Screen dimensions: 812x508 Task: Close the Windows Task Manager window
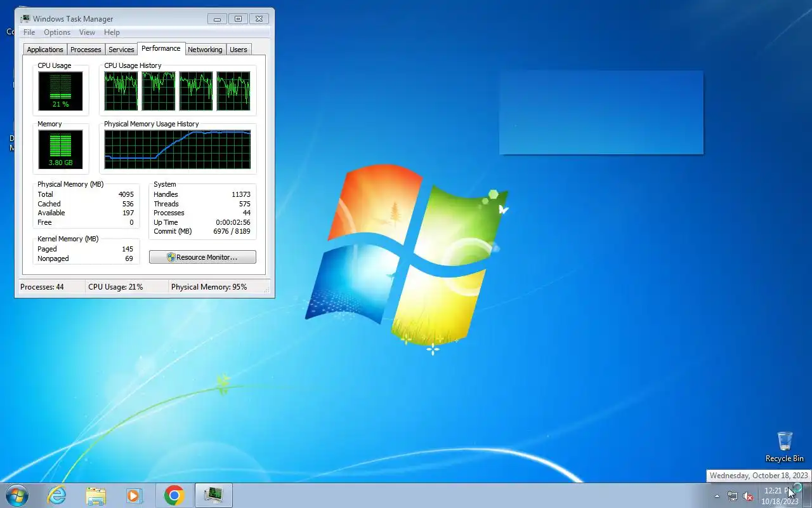(x=259, y=19)
